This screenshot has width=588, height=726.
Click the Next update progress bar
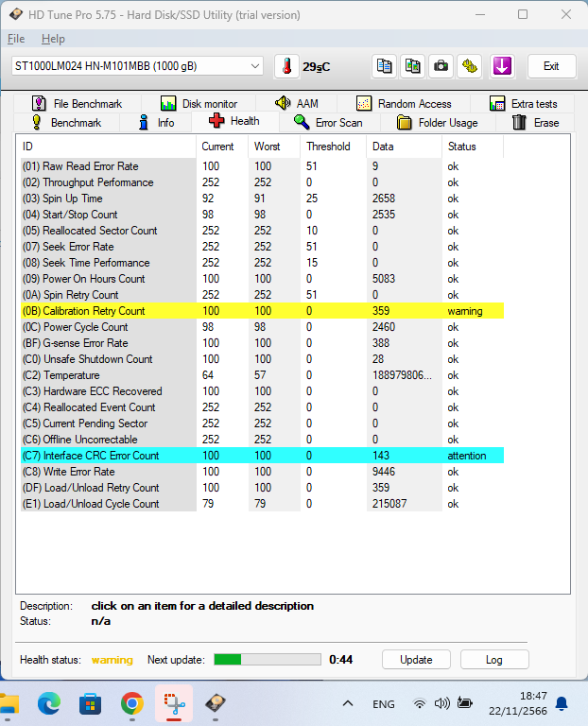tap(268, 659)
